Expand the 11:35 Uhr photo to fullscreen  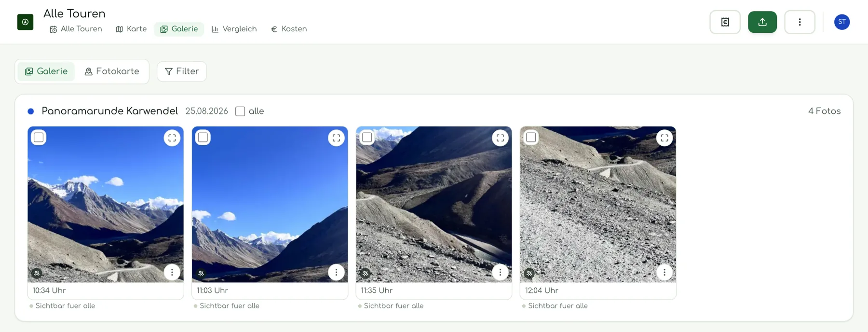coord(500,138)
